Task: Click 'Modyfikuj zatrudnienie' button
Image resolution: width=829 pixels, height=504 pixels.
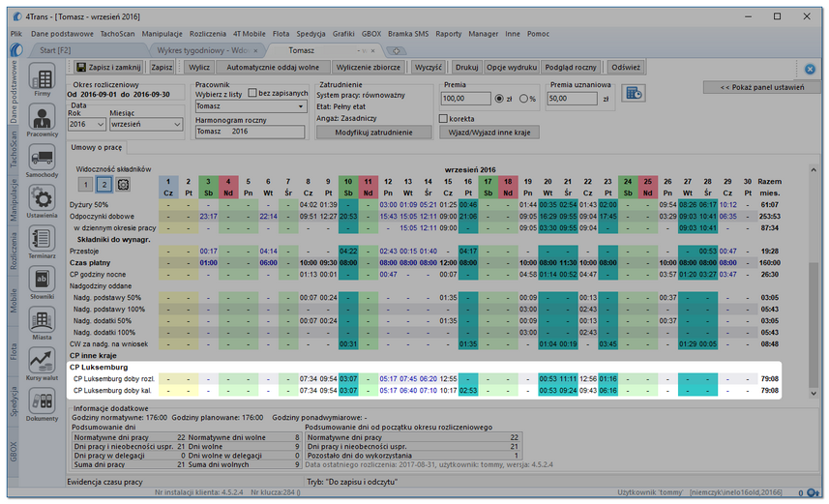Action: point(373,133)
